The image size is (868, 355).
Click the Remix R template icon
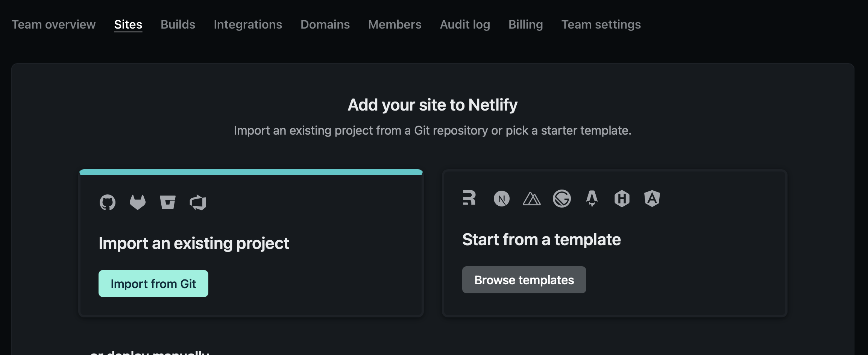[x=469, y=198]
